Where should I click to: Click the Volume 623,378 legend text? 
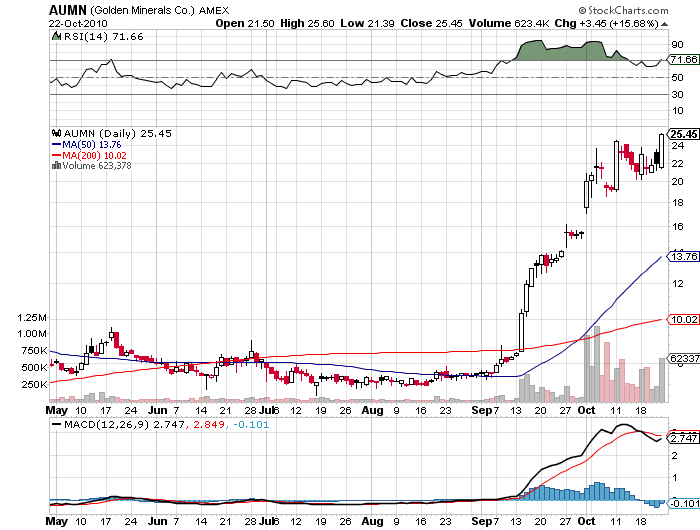(x=97, y=166)
